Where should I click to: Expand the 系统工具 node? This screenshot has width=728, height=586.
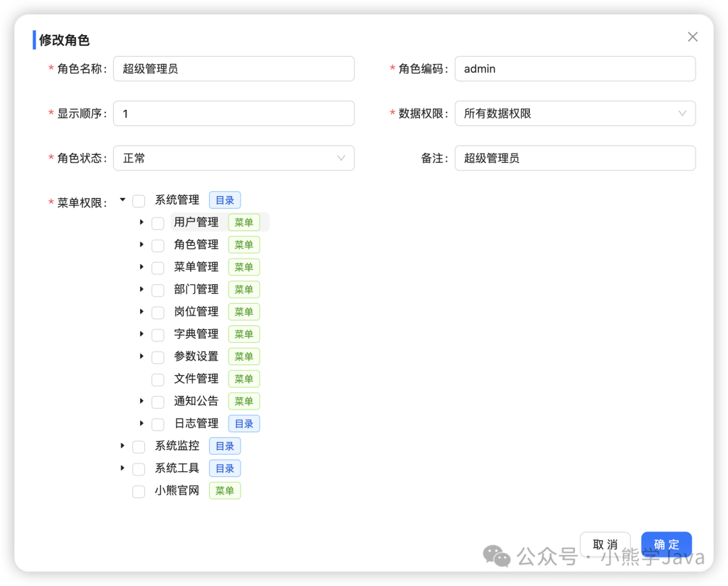(123, 467)
